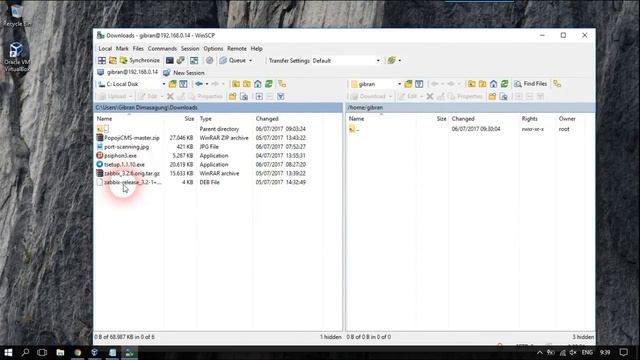
Task: Click the plus select-files icon in local toolbar
Action: coord(259,96)
